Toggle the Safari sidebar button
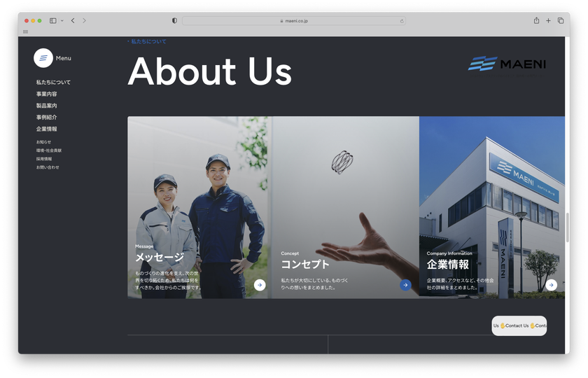Screen dimensions: 588x378 point(52,21)
